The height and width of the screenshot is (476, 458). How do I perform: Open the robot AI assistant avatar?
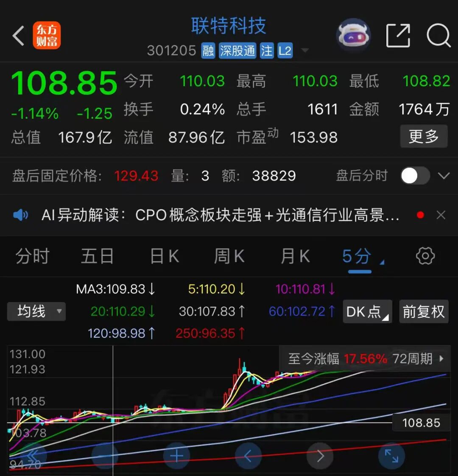tap(353, 36)
